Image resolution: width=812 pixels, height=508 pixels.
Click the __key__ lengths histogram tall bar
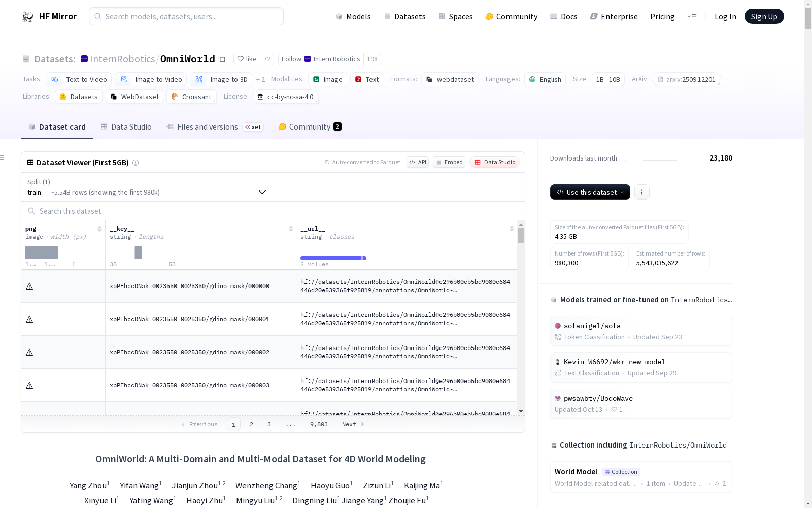tap(138, 252)
